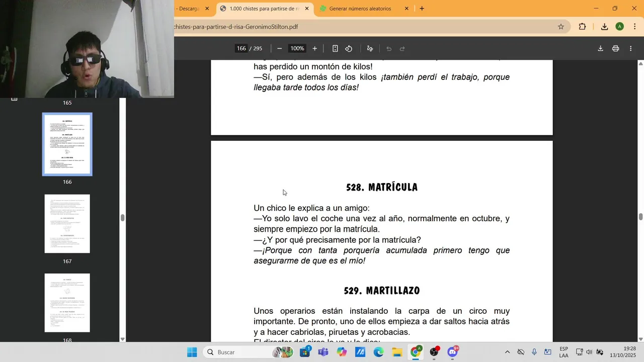Select the page 167 thumbnail
The height and width of the screenshot is (362, 644).
click(x=67, y=224)
